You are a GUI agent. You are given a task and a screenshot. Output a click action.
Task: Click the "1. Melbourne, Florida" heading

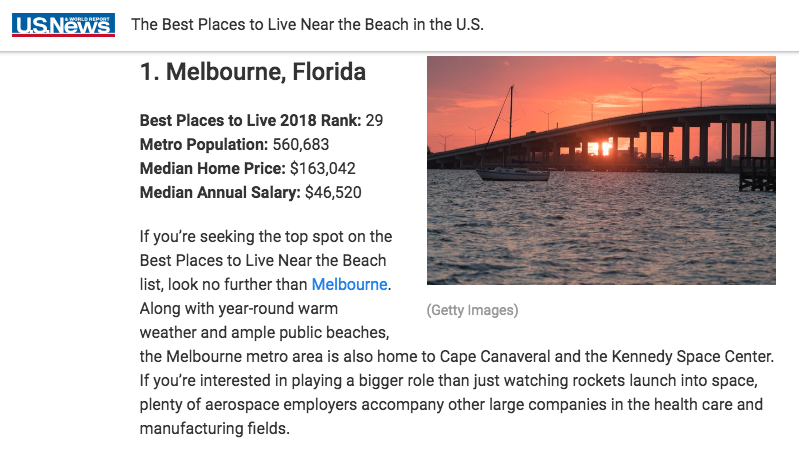pos(253,72)
